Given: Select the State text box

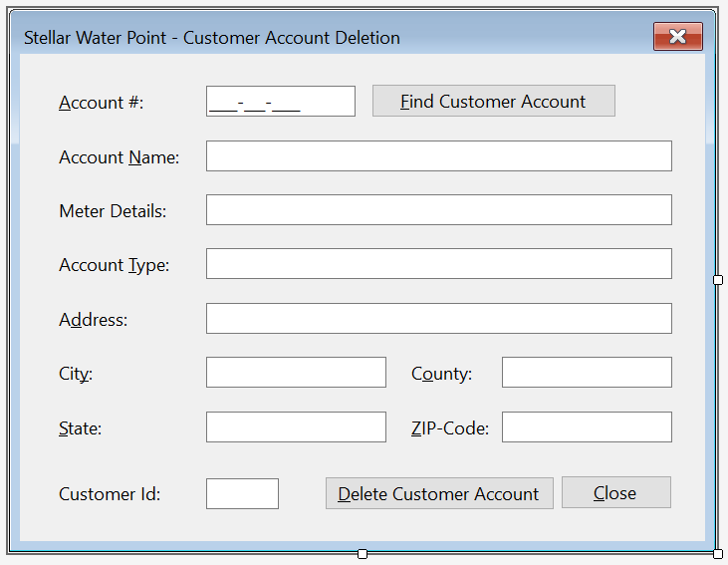Looking at the screenshot, I should [296, 427].
